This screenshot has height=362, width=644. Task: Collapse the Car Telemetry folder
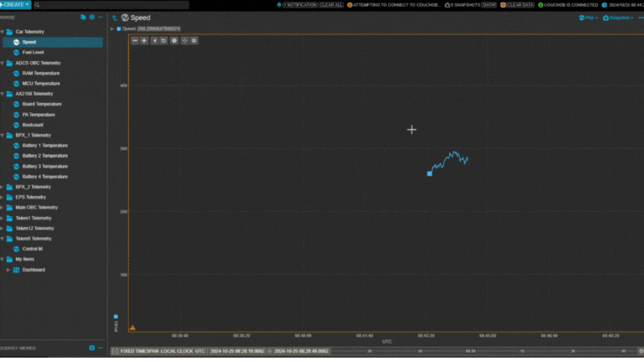click(x=3, y=32)
